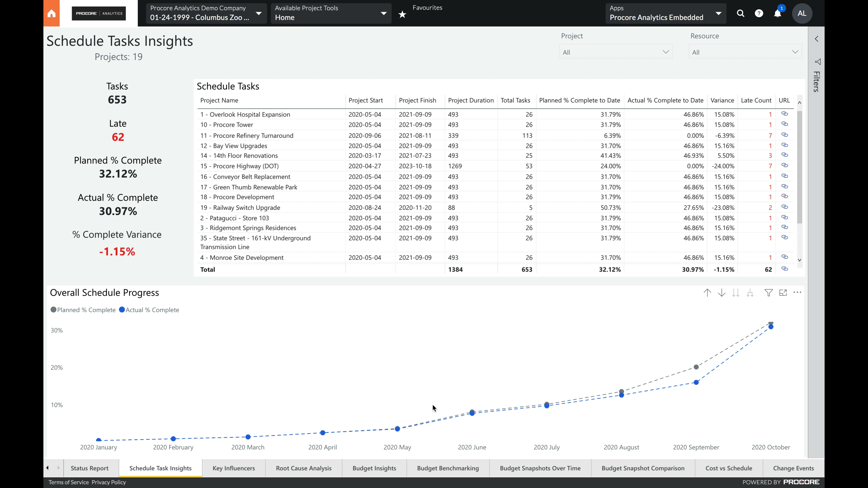868x488 pixels.
Task: Switch to the Root Cause Analysis tab
Action: coord(304,468)
